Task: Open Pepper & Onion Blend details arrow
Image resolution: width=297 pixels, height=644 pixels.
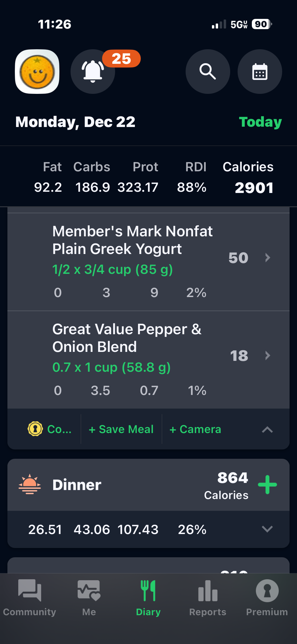Action: 268,356
